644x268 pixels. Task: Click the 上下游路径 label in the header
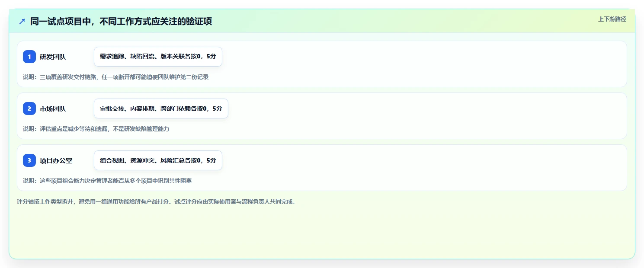tap(612, 19)
